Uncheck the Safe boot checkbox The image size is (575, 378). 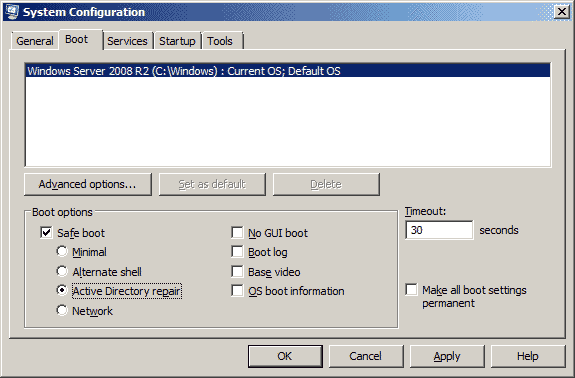(46, 233)
